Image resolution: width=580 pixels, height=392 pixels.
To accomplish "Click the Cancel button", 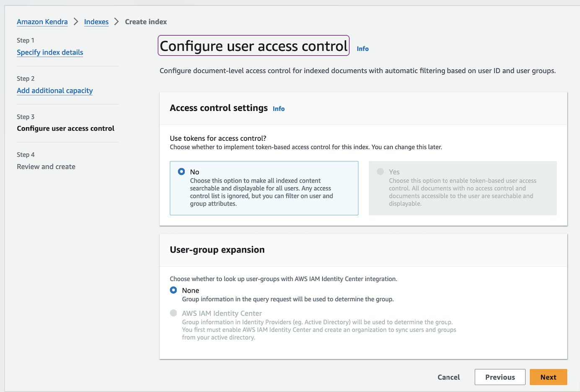I will (449, 377).
